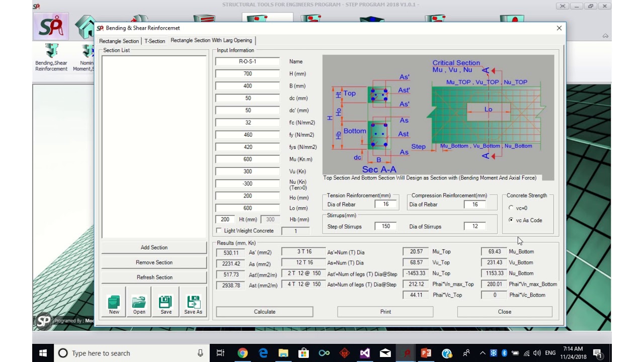
Task: Click Step of Stirrups field
Action: click(x=386, y=226)
